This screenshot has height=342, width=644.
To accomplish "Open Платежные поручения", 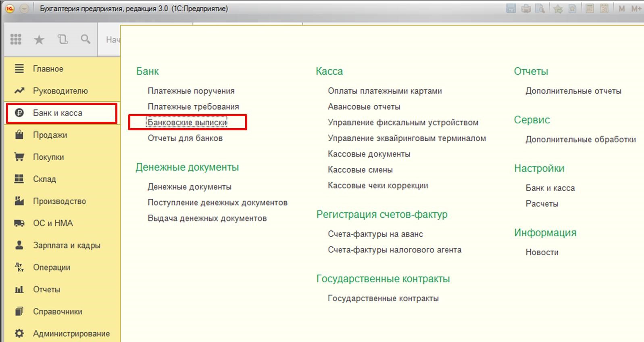I will (x=191, y=91).
